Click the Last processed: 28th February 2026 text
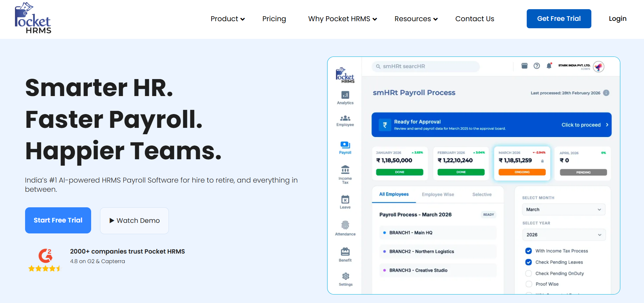The width and height of the screenshot is (644, 303). (x=565, y=93)
